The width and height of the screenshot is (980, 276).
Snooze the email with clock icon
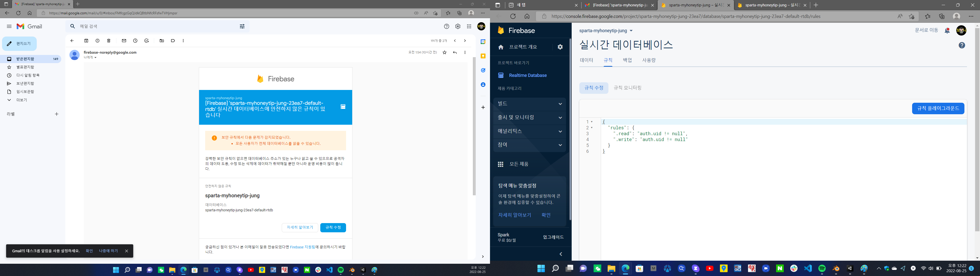coord(135,41)
